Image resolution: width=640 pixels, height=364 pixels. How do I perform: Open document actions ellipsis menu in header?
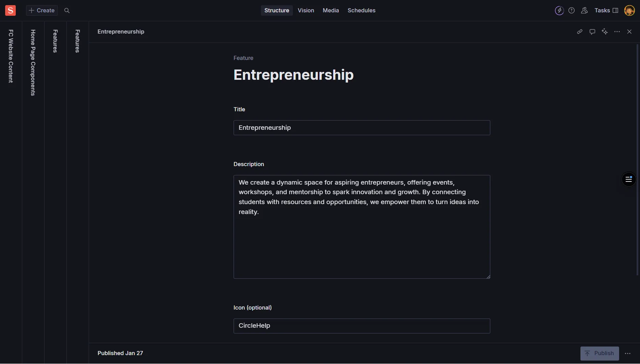pyautogui.click(x=617, y=32)
